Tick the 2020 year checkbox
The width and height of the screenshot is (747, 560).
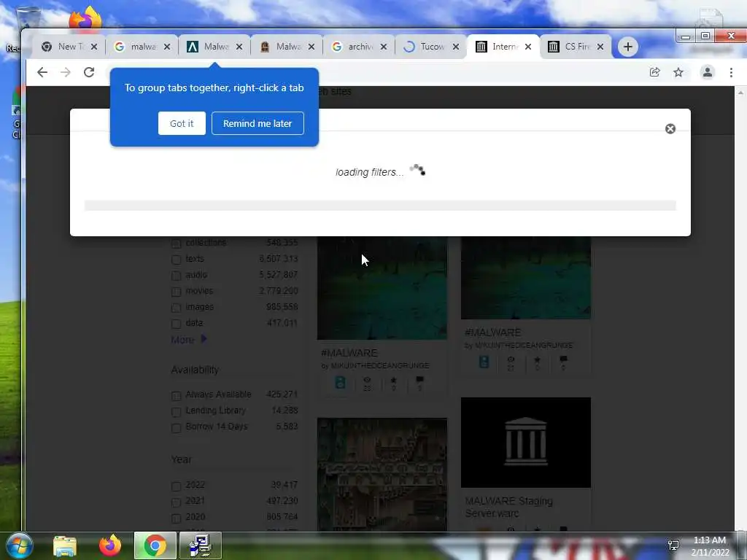176,518
